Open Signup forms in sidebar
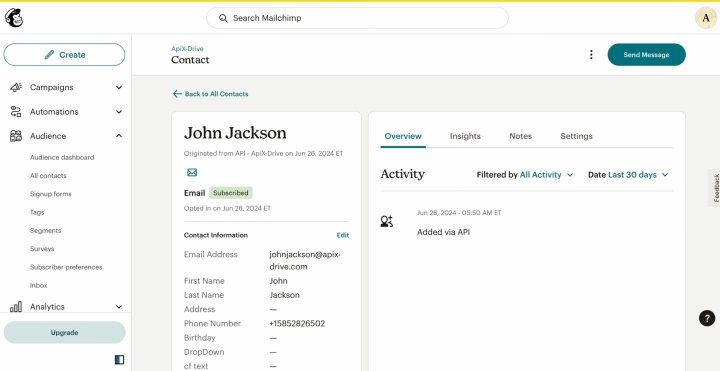 coord(51,194)
